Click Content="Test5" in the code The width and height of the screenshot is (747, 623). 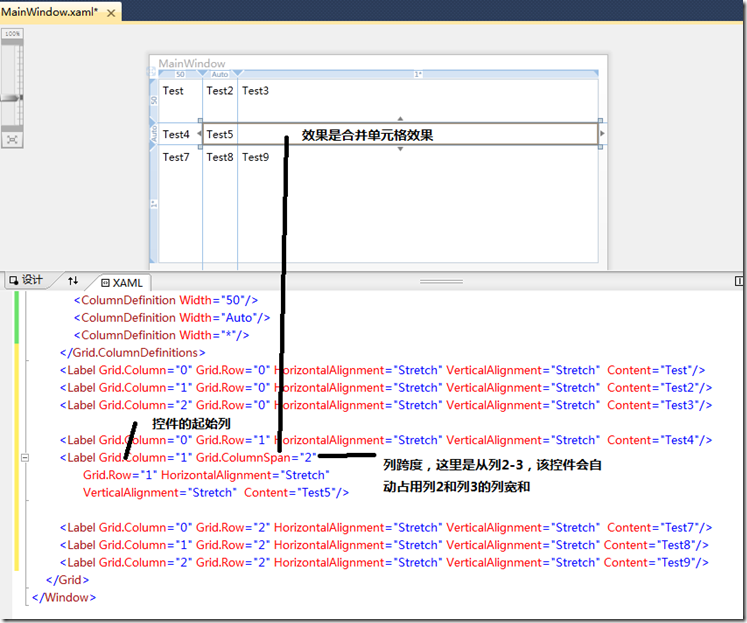pos(292,492)
